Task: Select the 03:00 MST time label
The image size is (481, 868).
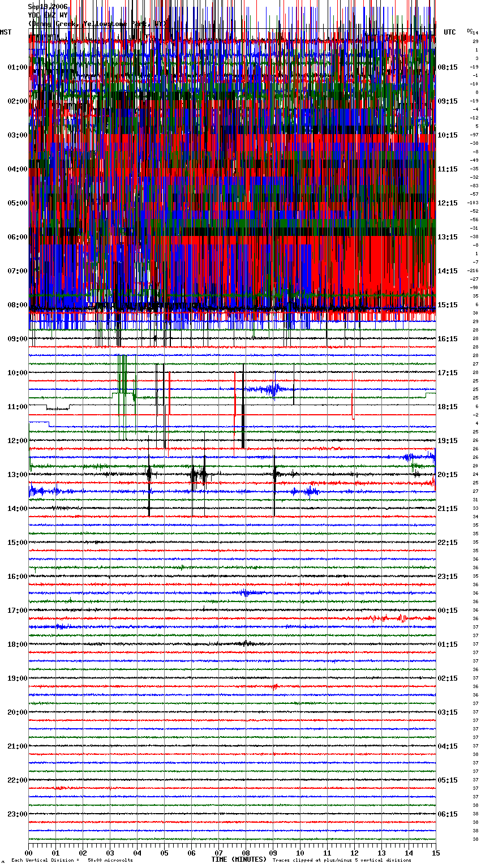Action: point(18,135)
